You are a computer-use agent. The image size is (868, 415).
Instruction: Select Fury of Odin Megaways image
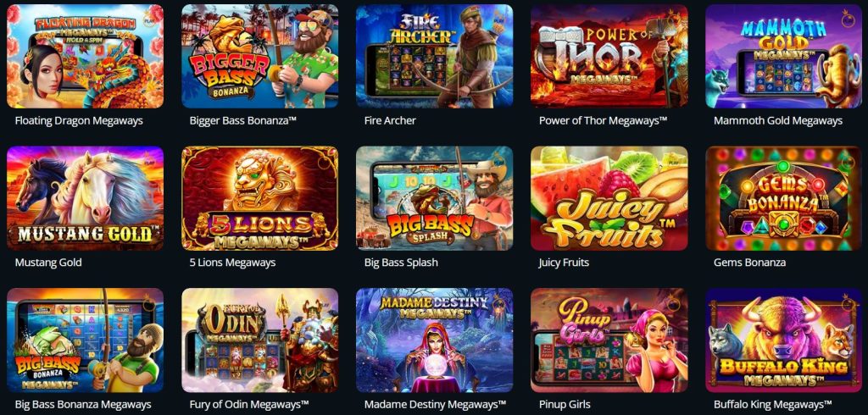tap(259, 340)
